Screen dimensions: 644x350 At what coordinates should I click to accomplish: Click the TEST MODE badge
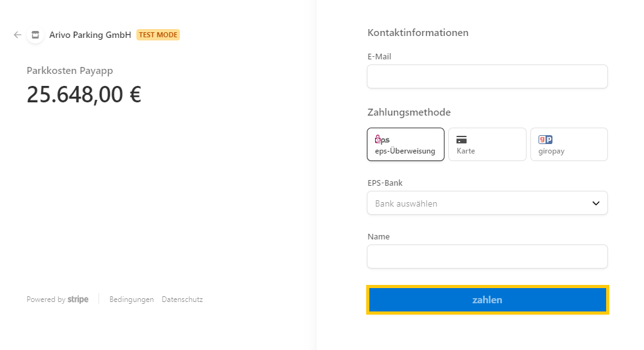[158, 35]
